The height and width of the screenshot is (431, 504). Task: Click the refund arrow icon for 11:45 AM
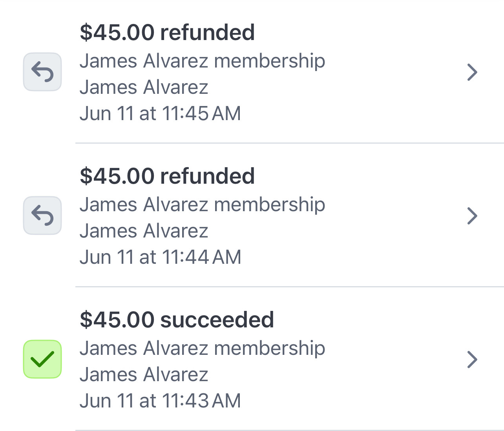42,72
